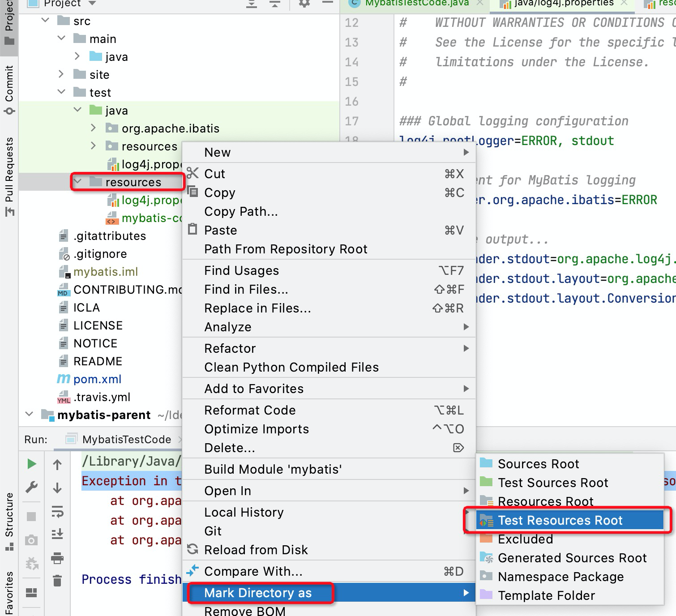This screenshot has height=616, width=676.
Task: Select pom.xml in project tree
Action: click(97, 379)
